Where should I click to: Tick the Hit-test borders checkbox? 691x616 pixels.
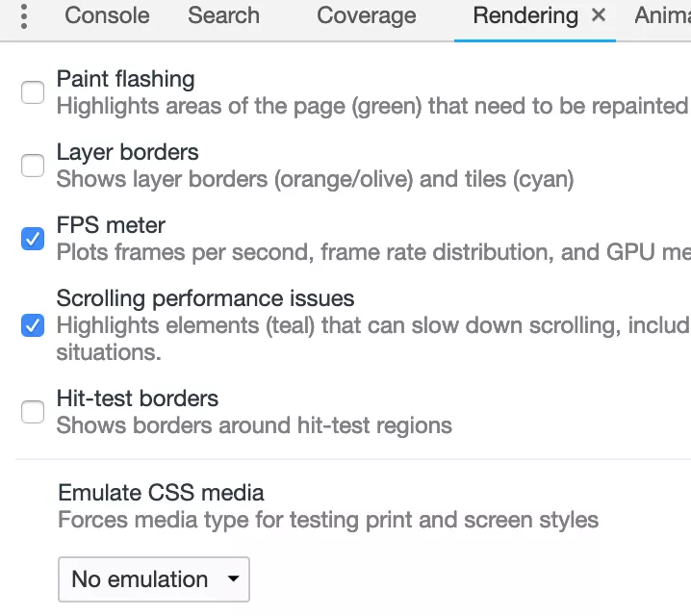point(33,412)
